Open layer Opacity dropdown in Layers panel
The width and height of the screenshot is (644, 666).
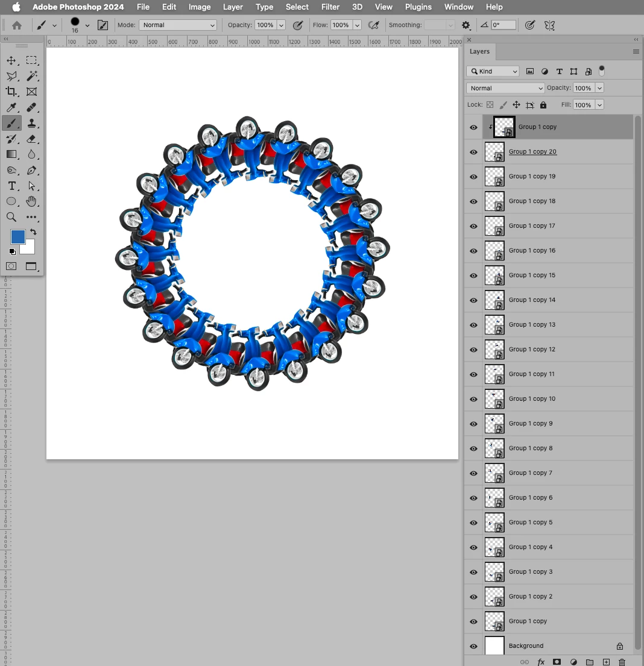[599, 88]
